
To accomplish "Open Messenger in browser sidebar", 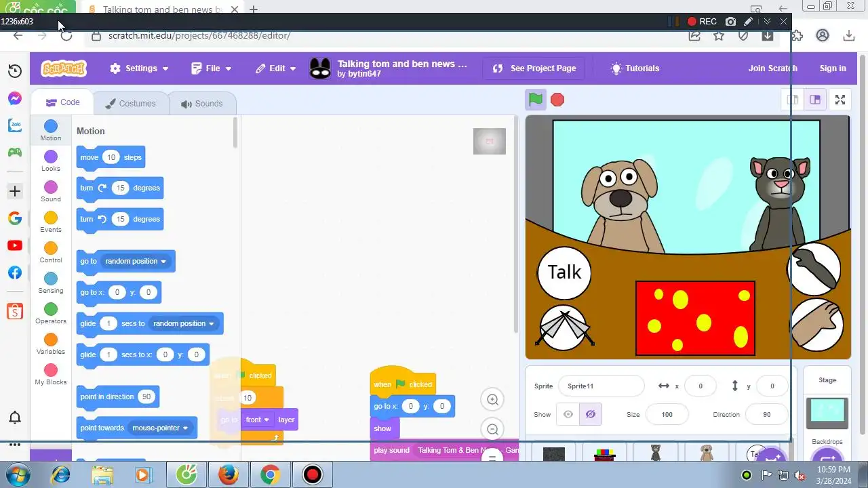I will coord(15,98).
